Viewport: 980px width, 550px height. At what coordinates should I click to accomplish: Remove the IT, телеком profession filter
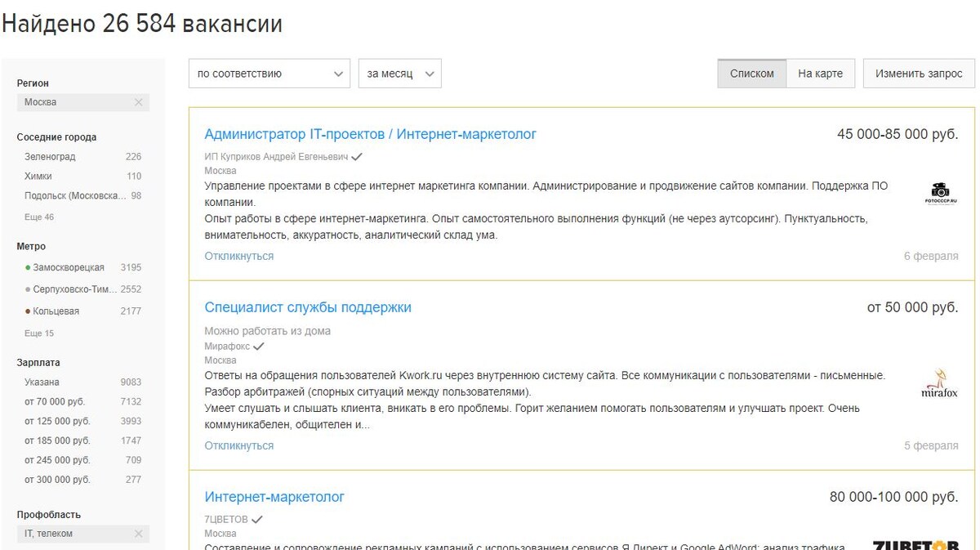pyautogui.click(x=140, y=533)
